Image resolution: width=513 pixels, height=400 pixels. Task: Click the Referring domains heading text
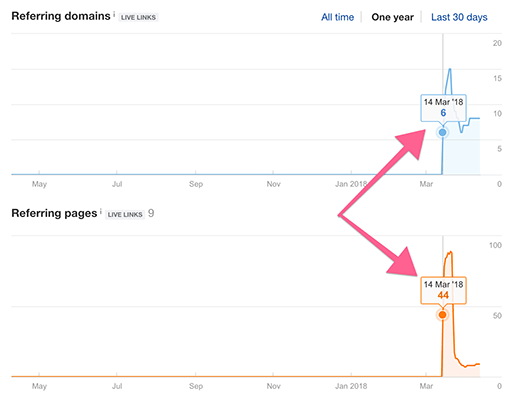click(61, 16)
